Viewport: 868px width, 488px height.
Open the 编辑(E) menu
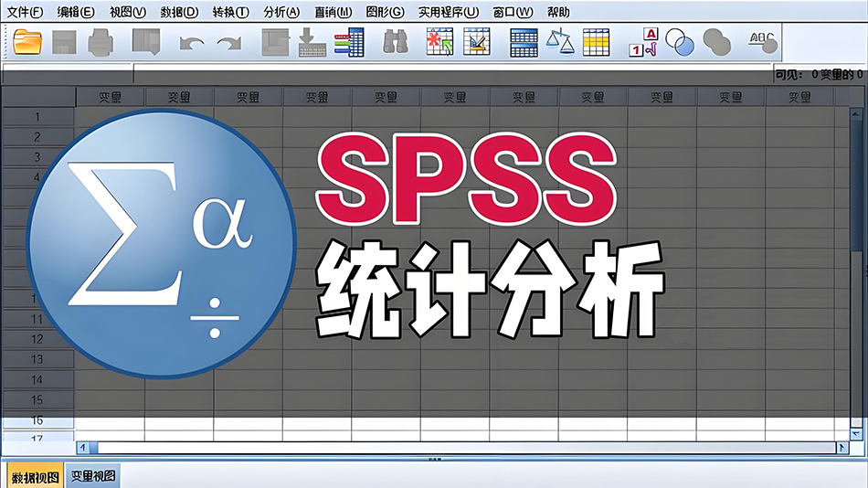point(76,12)
